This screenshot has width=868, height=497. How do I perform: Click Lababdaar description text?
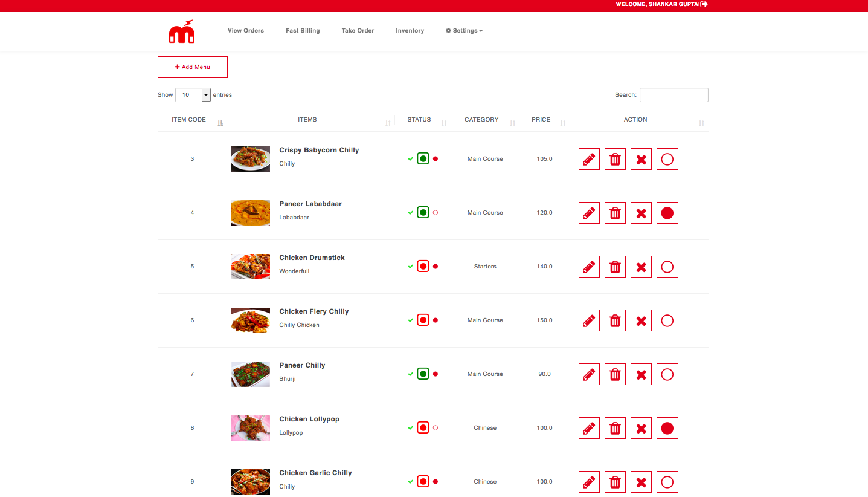294,218
